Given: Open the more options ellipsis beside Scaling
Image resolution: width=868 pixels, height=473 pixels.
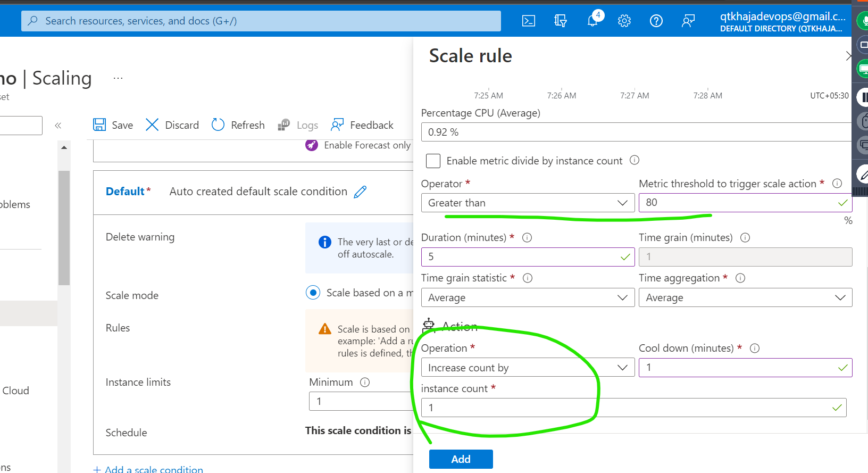Looking at the screenshot, I should tap(118, 78).
